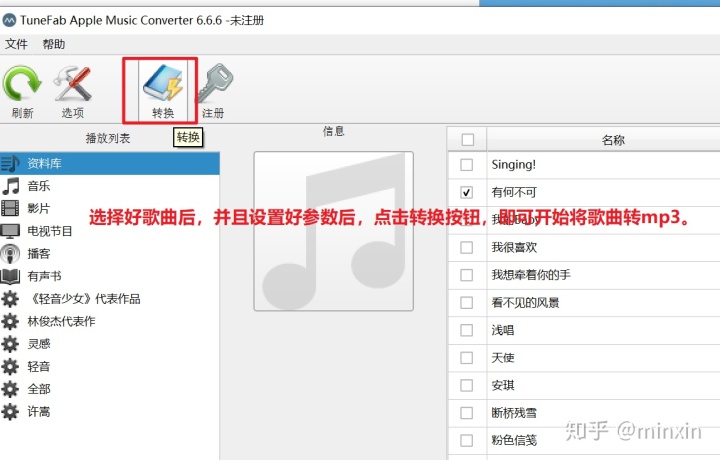Click the TuneFab app logo in title bar
720x460 pixels.
9,20
